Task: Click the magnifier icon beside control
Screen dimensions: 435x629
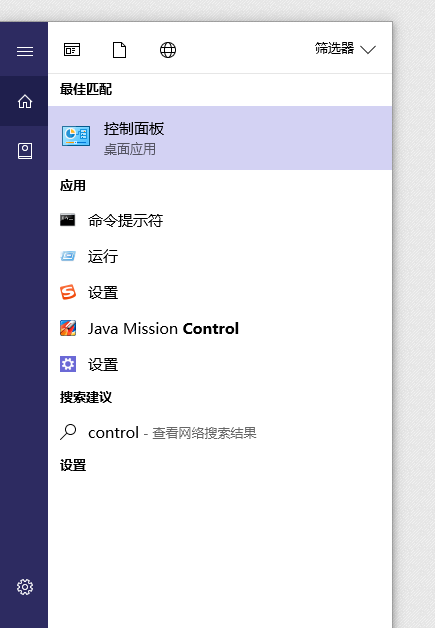Action: 68,432
